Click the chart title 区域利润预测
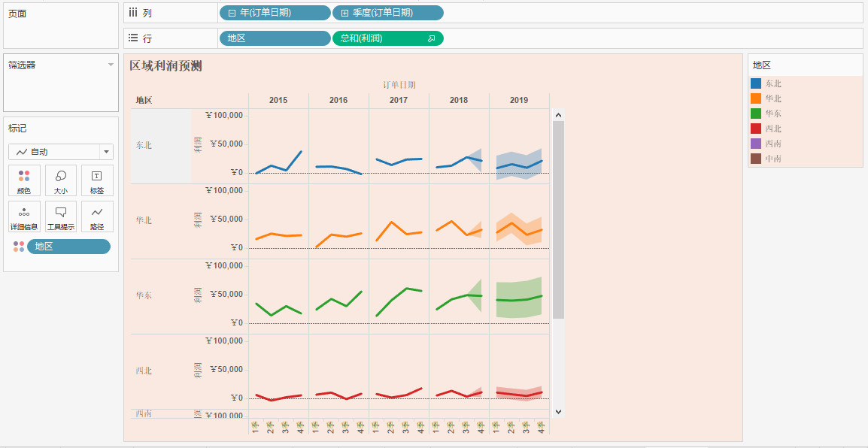 coord(165,66)
